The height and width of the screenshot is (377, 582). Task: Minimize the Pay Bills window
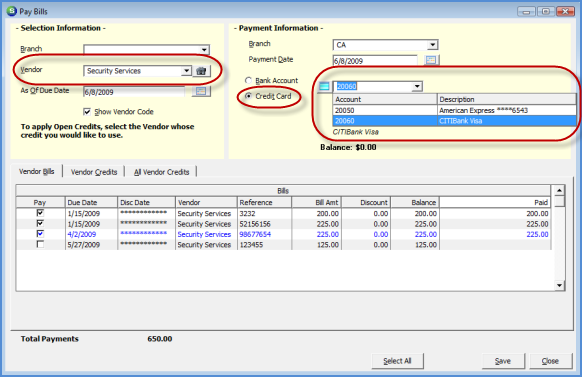526,12
